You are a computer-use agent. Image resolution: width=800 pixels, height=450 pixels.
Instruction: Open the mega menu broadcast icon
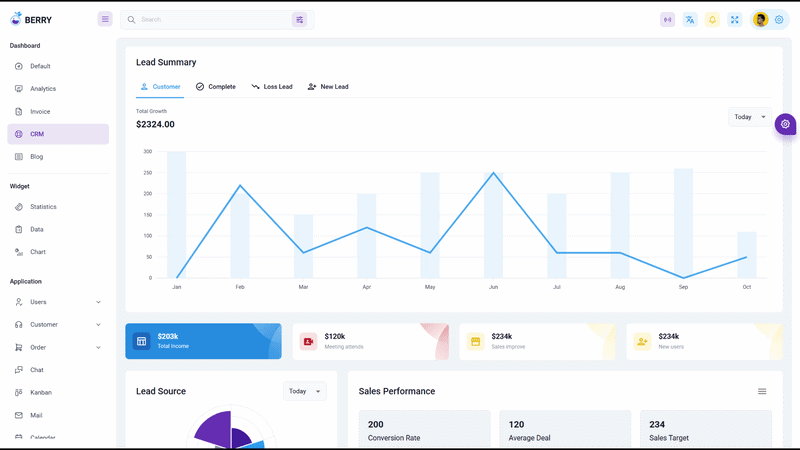[667, 20]
